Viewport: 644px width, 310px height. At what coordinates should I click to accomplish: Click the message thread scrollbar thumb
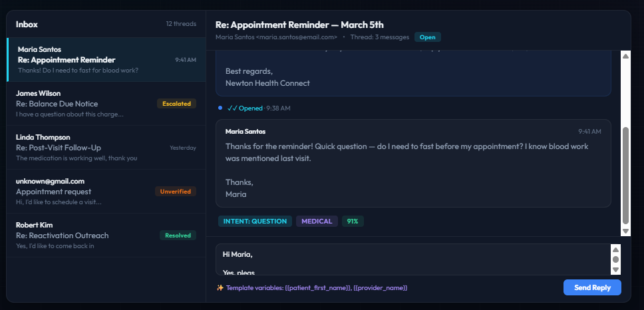tap(625, 175)
